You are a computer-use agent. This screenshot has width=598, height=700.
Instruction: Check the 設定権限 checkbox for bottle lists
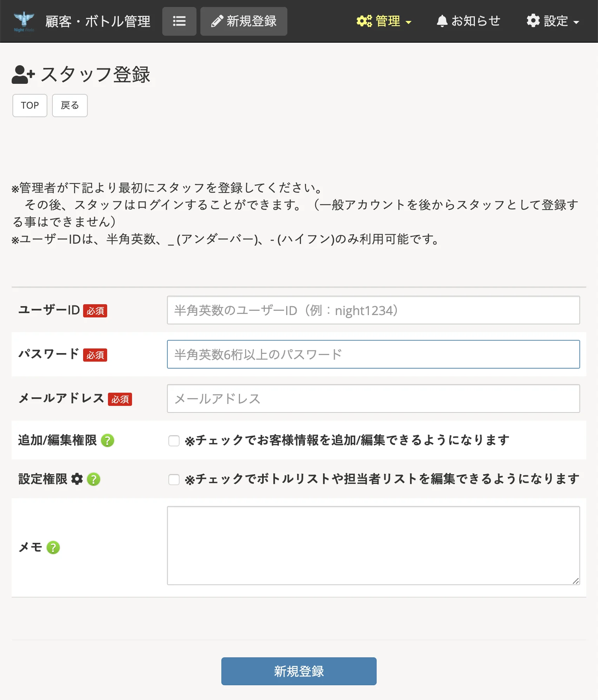pos(174,480)
